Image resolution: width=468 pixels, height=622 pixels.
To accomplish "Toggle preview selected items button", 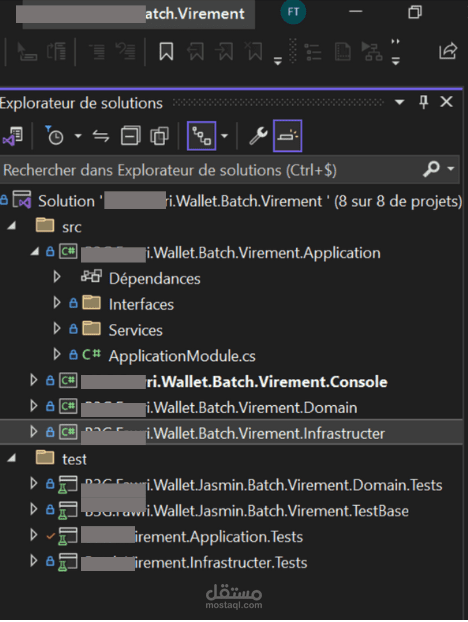I will pyautogui.click(x=288, y=136).
